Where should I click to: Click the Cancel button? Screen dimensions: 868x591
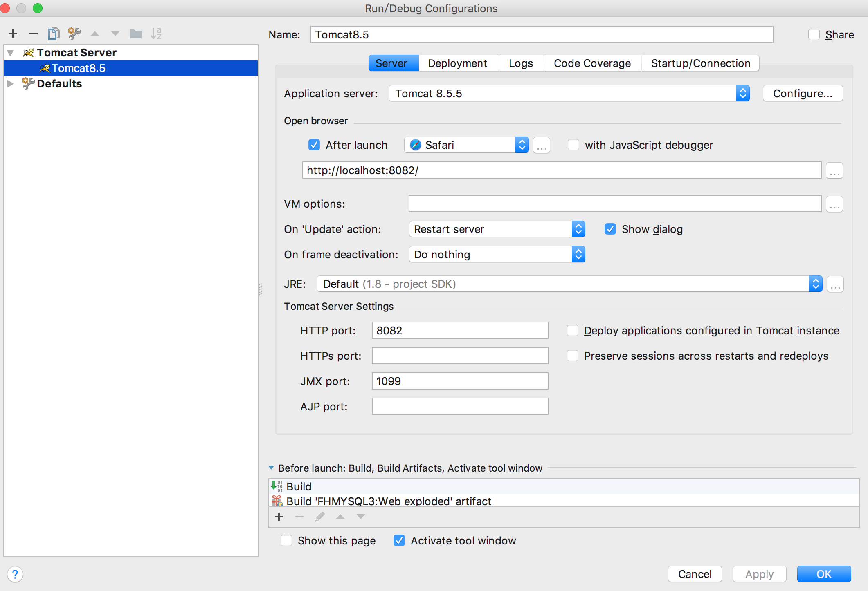[695, 574]
